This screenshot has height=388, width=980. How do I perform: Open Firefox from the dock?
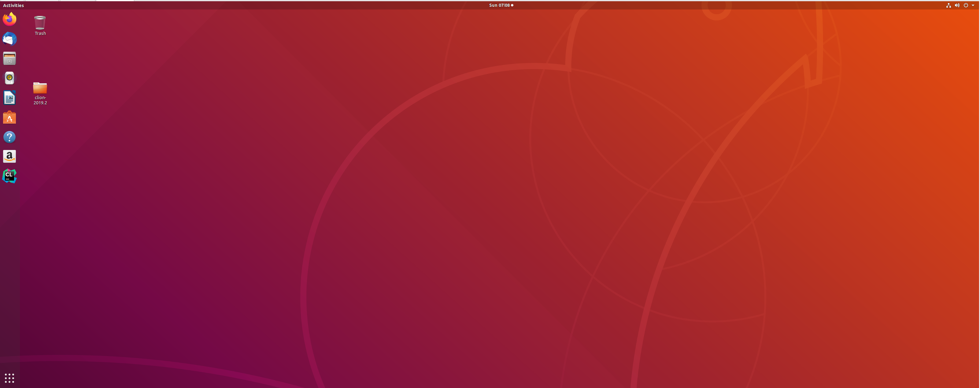pyautogui.click(x=9, y=19)
